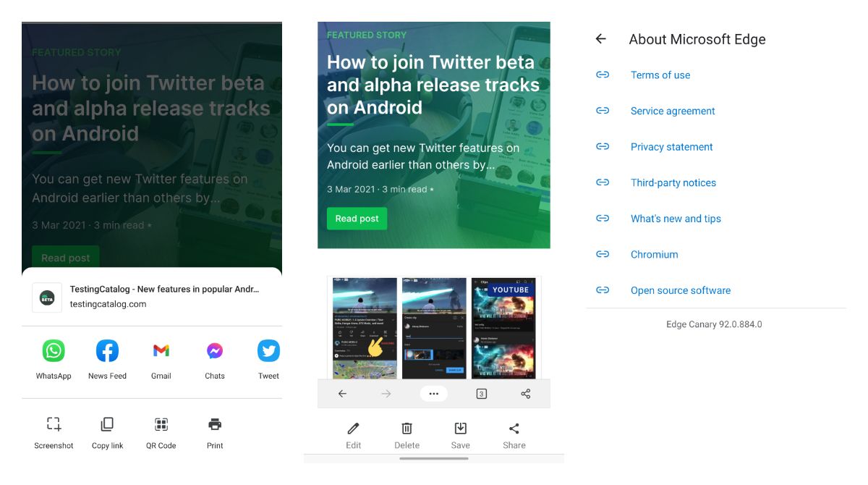Open Third-party notices link
This screenshot has width=868, height=485.
click(x=673, y=182)
